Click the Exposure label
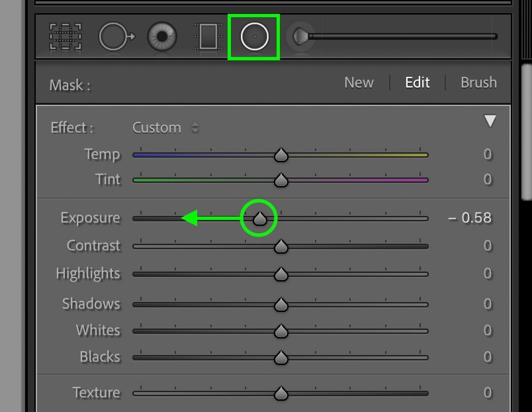 coord(90,218)
